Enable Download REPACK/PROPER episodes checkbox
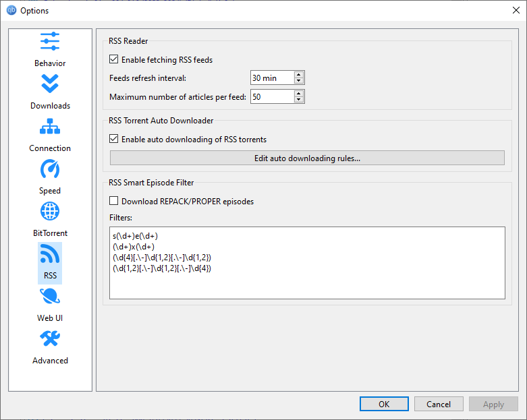The height and width of the screenshot is (420, 527). [x=114, y=201]
